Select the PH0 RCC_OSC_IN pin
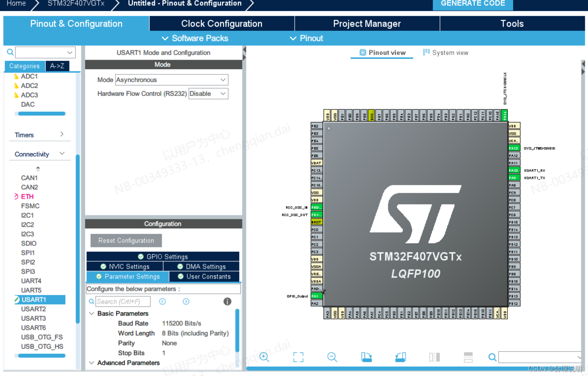This screenshot has height=376, width=588. coord(316,207)
